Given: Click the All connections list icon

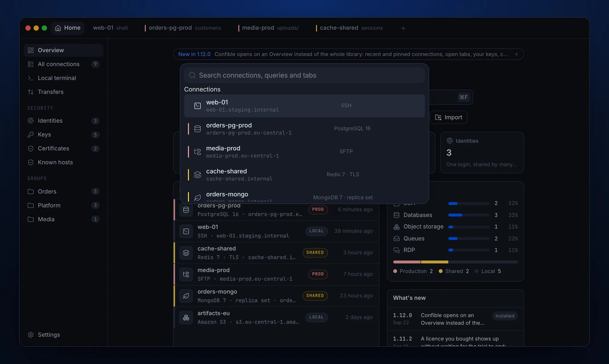Looking at the screenshot, I should 31,64.
